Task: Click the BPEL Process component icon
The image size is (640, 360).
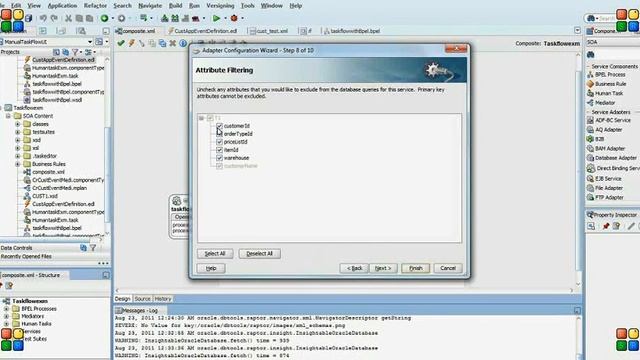Action: (x=590, y=75)
